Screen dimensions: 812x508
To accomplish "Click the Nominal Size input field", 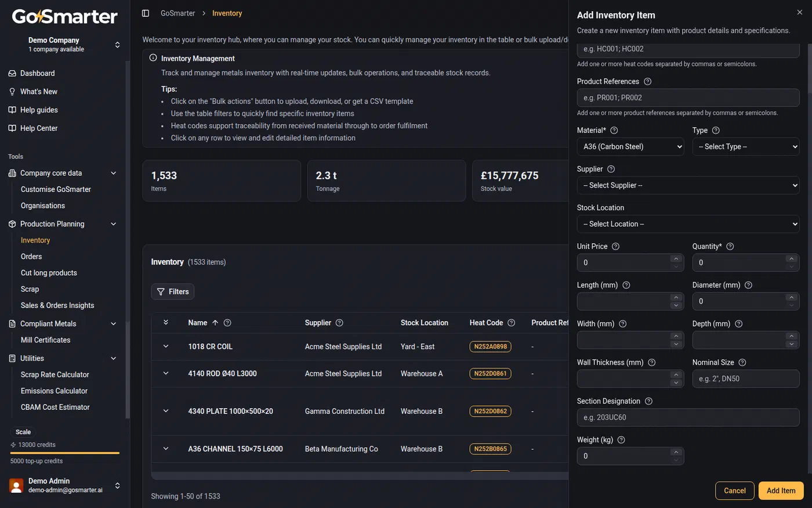I will [746, 379].
